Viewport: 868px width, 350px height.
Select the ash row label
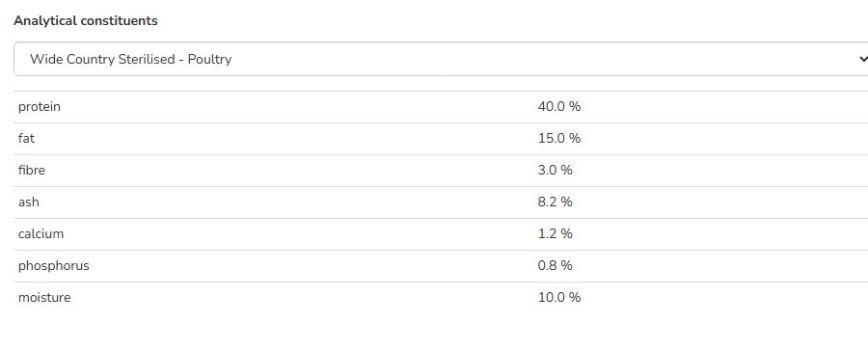[29, 202]
